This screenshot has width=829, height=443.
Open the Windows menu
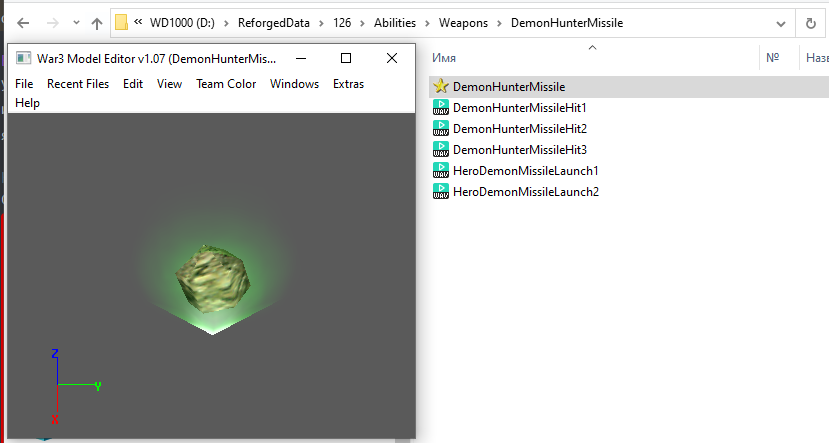[x=294, y=84]
